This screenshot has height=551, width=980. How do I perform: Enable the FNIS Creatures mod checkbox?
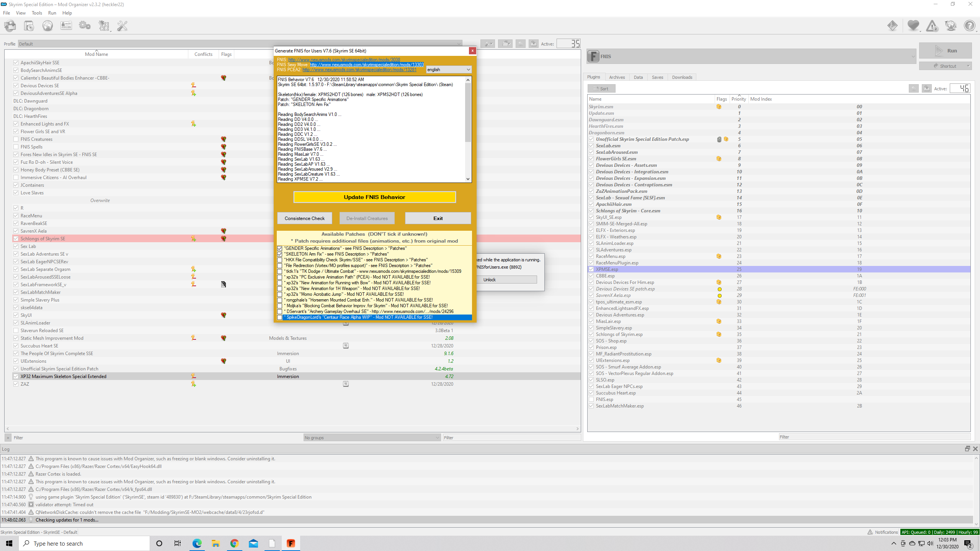coord(16,139)
